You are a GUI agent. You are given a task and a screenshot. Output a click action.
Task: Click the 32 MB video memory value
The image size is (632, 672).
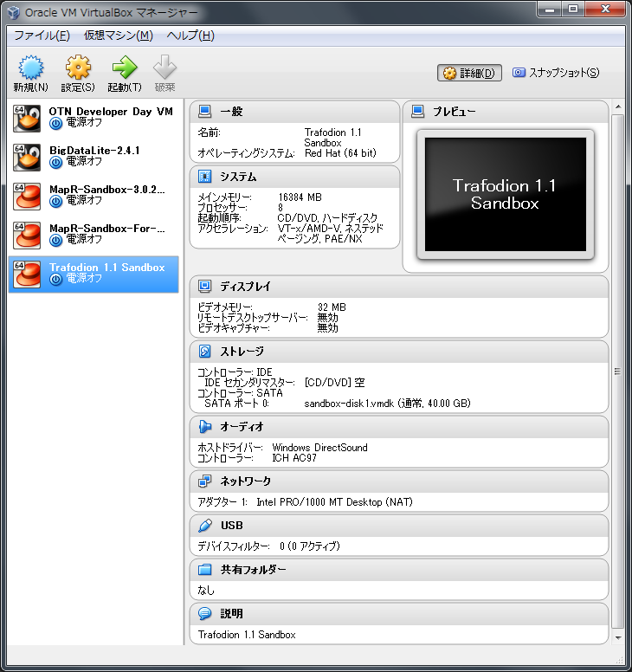332,307
